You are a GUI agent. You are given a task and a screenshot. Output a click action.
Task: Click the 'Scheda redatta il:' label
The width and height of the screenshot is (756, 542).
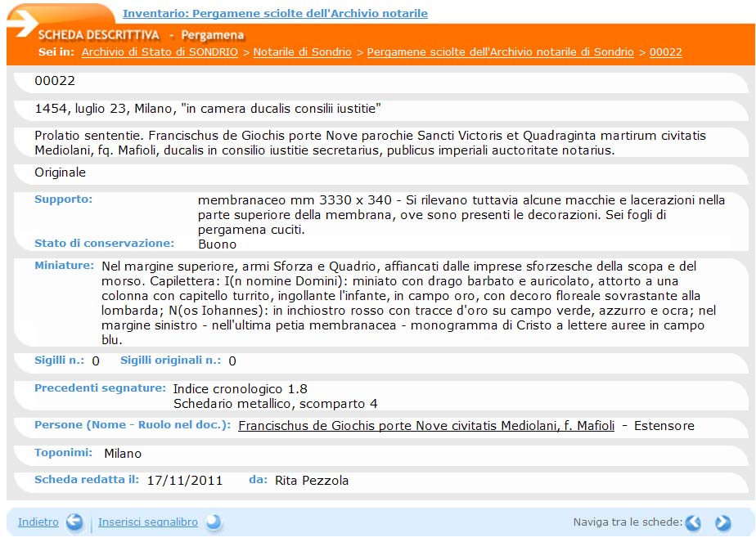[86, 480]
